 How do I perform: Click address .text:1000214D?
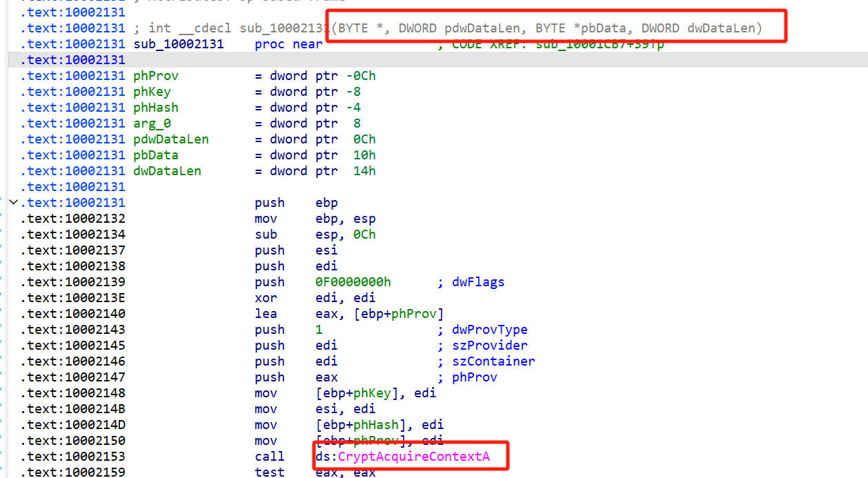(x=72, y=425)
